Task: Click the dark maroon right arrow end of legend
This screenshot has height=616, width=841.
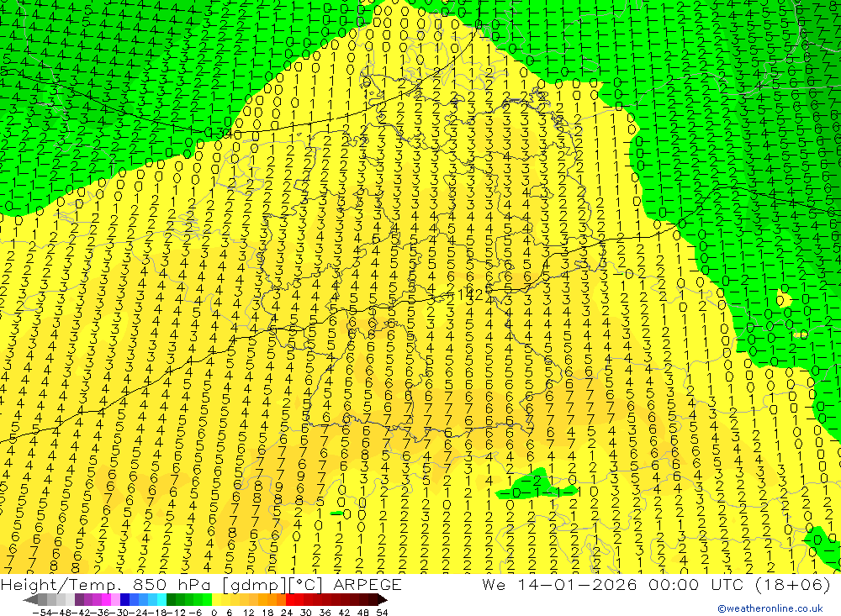Action: [x=382, y=600]
